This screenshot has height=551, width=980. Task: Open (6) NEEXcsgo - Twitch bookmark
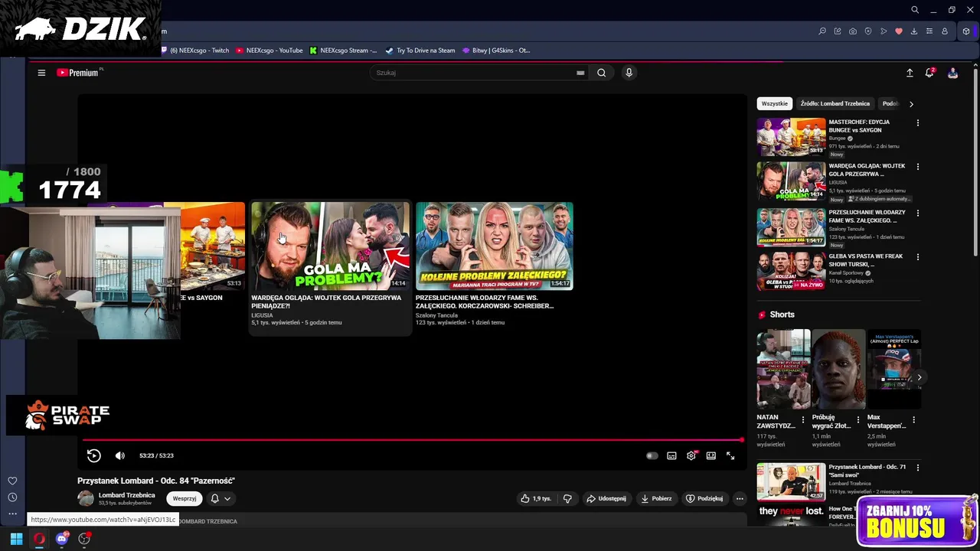tap(194, 51)
